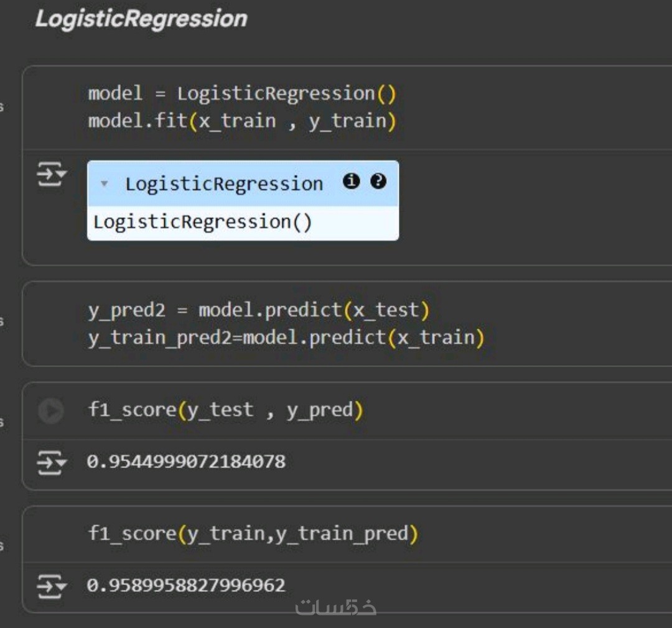Collapse the LogisticRegression estimator dropdown triangle
Screen dimensions: 672x628
tap(104, 184)
